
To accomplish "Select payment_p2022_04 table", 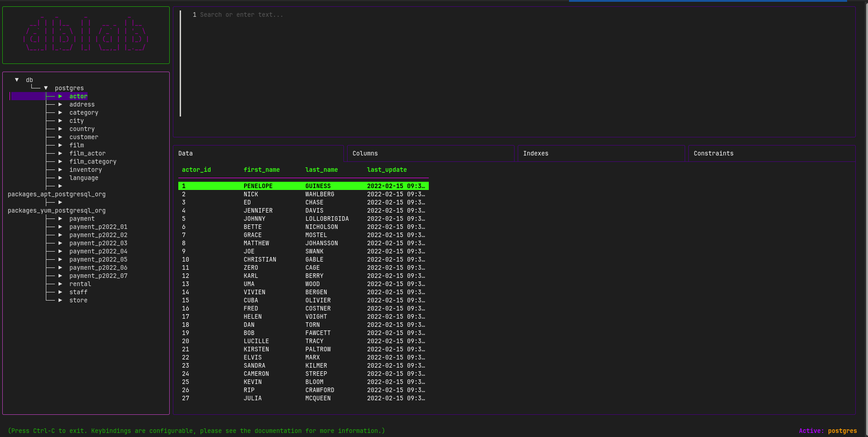I will (98, 251).
